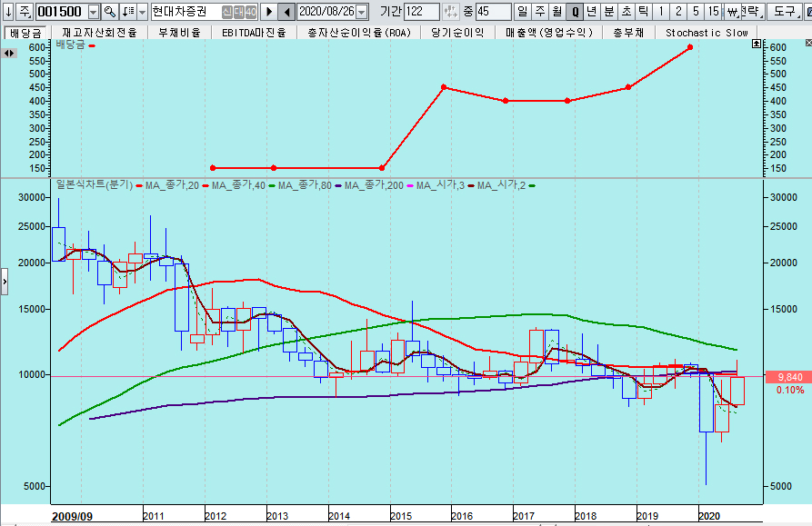
Task: Switch chart to monthly 월 period
Action: pyautogui.click(x=556, y=12)
